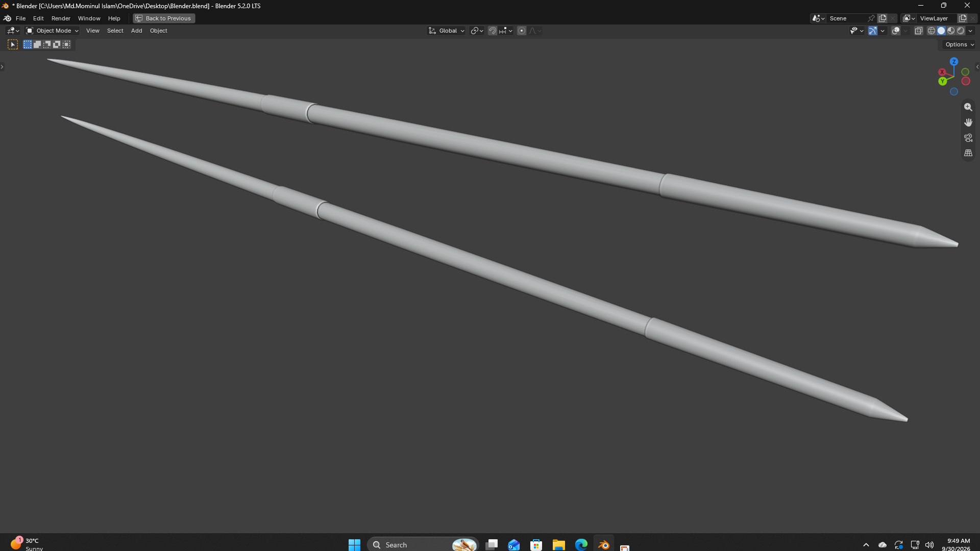Click the Select Box tool icon

13,44
